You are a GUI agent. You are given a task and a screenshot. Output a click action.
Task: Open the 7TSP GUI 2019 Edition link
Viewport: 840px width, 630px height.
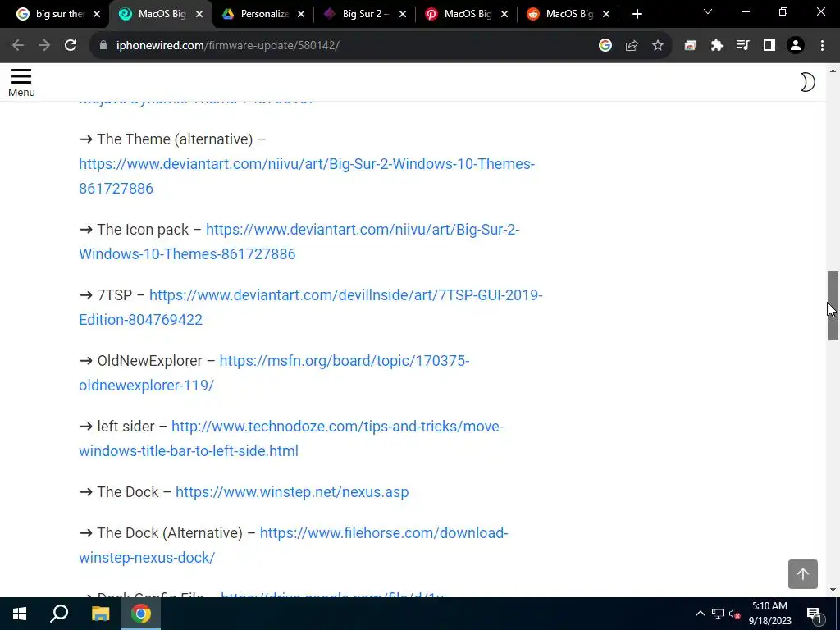pyautogui.click(x=311, y=308)
